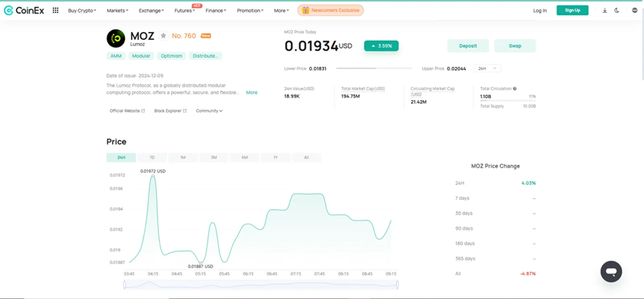Expand the More menu

281,10
